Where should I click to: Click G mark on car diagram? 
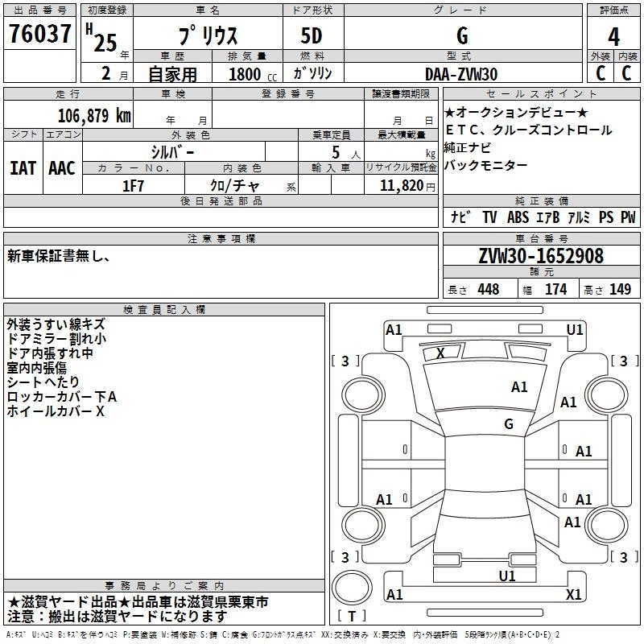(509, 423)
